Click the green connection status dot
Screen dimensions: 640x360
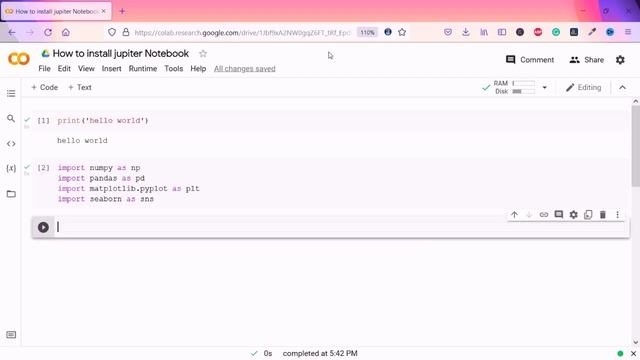point(620,353)
